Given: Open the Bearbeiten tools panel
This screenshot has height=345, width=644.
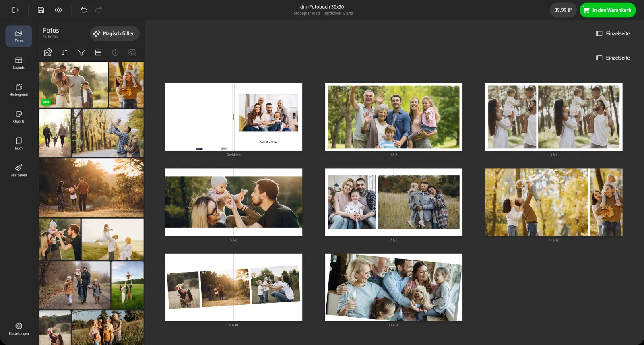Looking at the screenshot, I should tap(19, 171).
